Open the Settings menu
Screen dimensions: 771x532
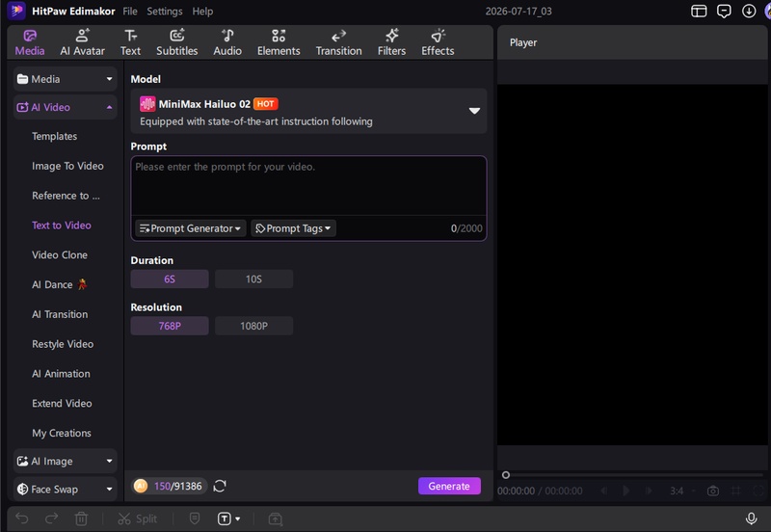164,11
